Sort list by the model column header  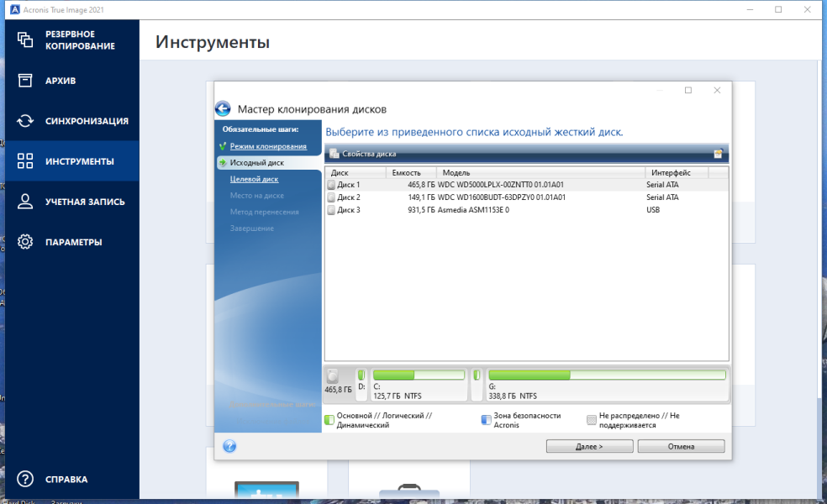click(540, 172)
